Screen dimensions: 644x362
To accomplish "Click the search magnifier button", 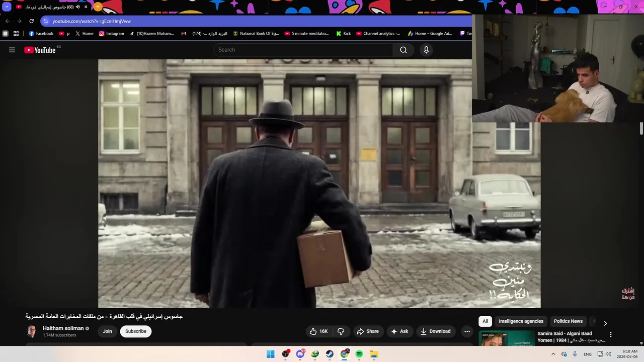I will click(x=404, y=50).
